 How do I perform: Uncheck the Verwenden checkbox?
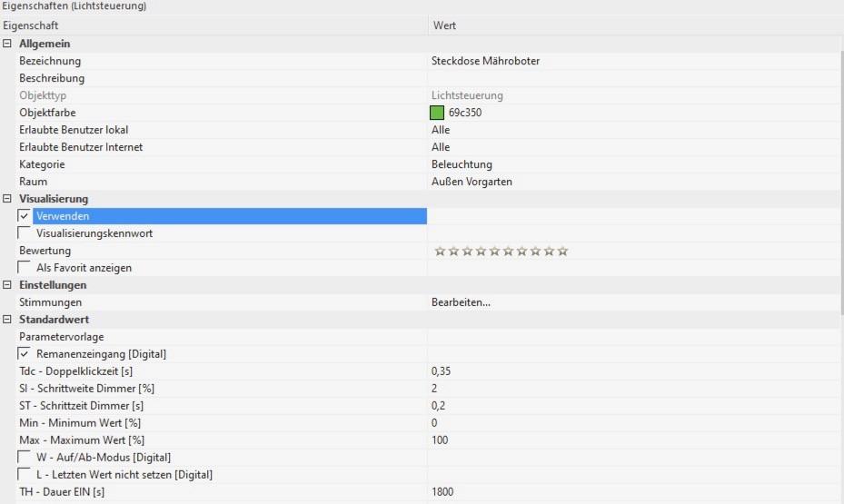click(25, 216)
